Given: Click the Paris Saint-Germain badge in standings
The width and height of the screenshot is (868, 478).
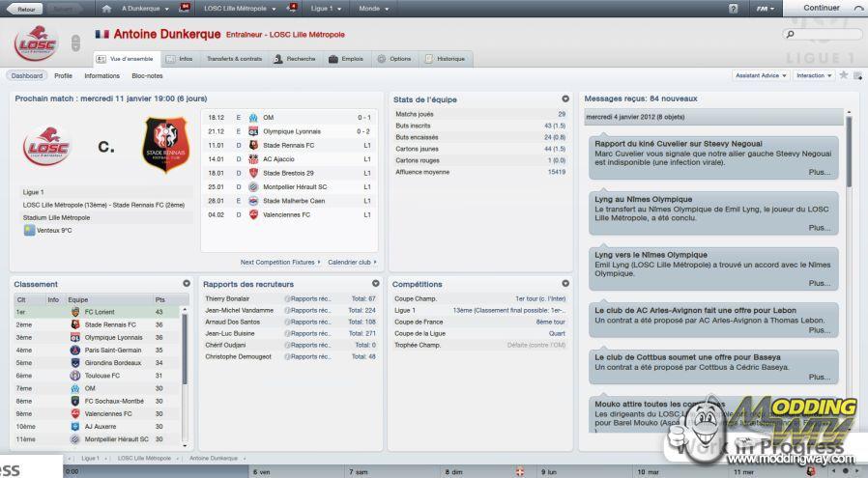Looking at the screenshot, I should pos(75,351).
